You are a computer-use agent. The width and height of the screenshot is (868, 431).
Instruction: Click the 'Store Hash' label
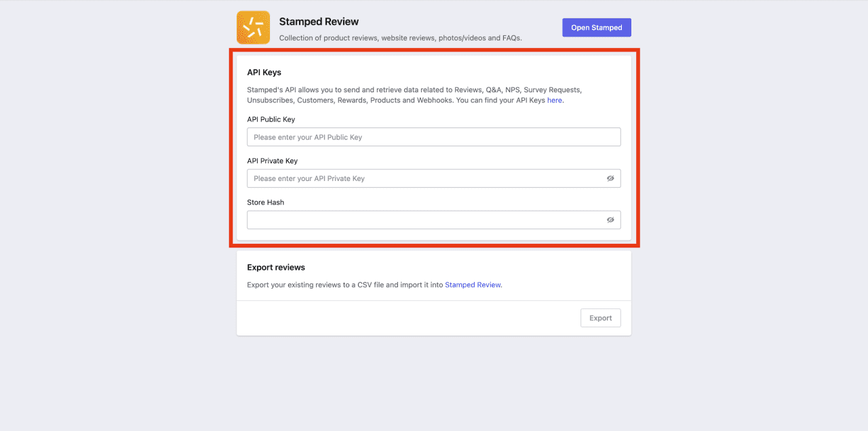pyautogui.click(x=265, y=202)
